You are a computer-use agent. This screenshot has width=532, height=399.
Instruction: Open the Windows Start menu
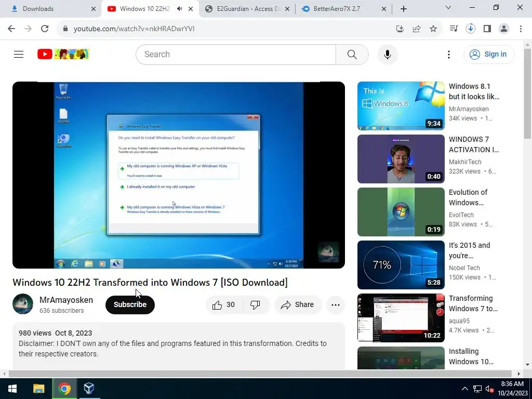[x=12, y=389]
